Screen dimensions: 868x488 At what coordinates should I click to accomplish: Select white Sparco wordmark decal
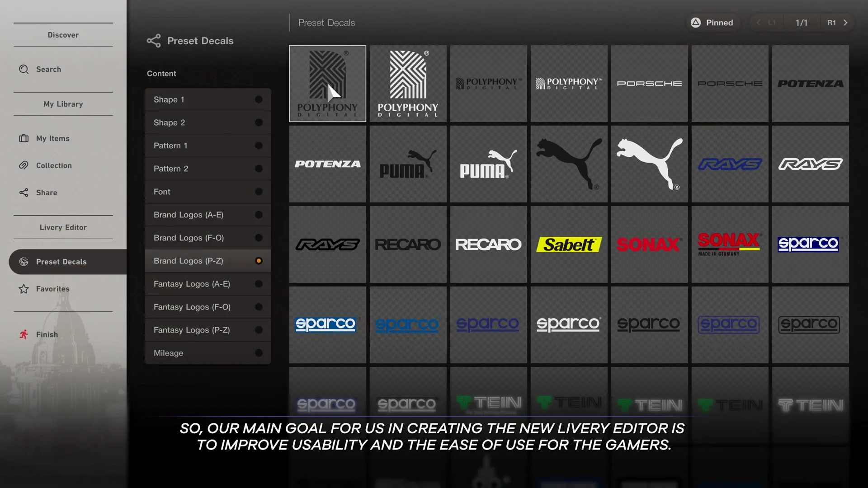click(569, 325)
